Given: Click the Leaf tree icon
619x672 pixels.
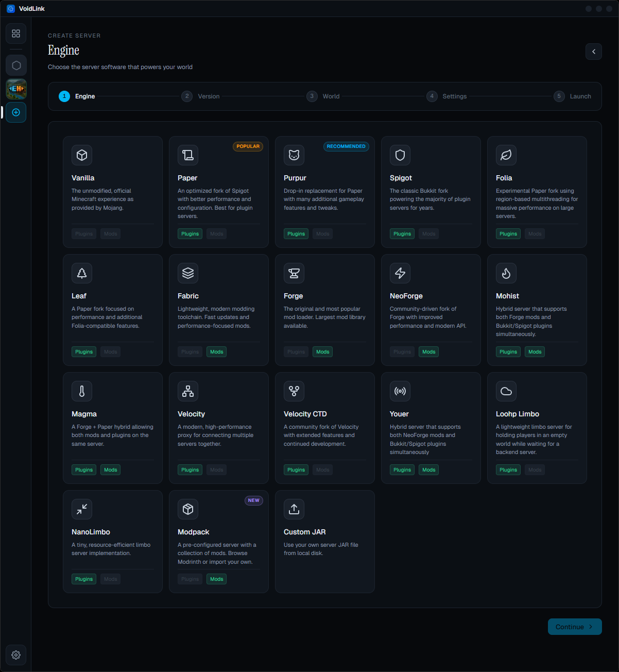Looking at the screenshot, I should pos(82,273).
